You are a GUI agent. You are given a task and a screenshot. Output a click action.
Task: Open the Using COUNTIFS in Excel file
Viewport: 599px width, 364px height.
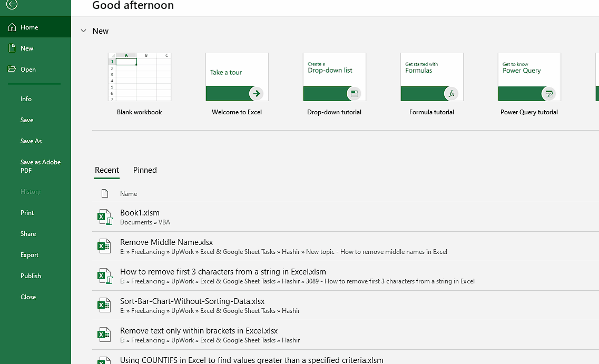346,357
